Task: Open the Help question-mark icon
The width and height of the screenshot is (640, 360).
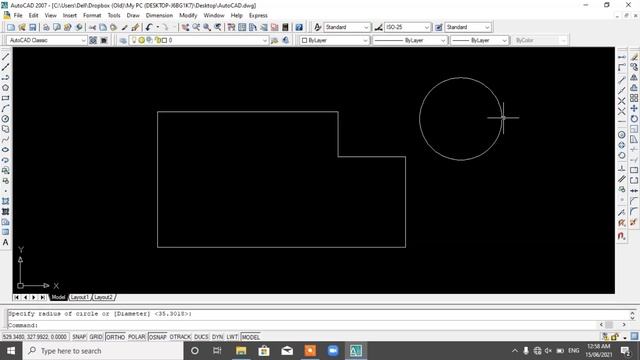Action: tap(299, 27)
